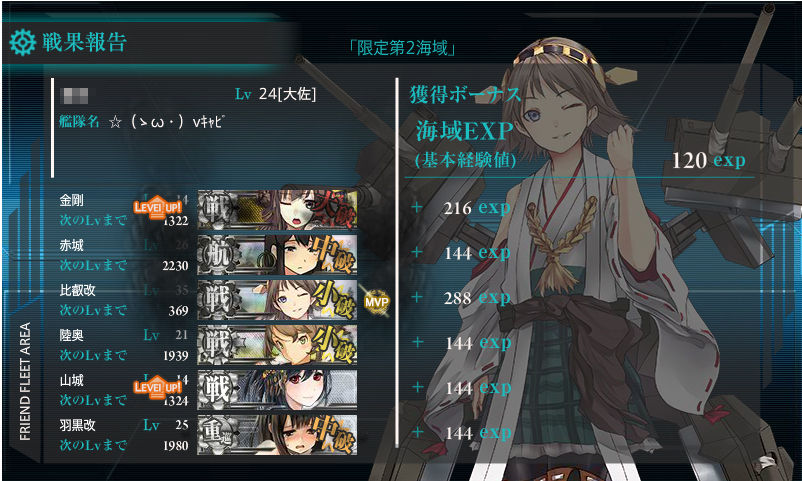
Task: Select 山城's ship banner
Action: point(277,389)
